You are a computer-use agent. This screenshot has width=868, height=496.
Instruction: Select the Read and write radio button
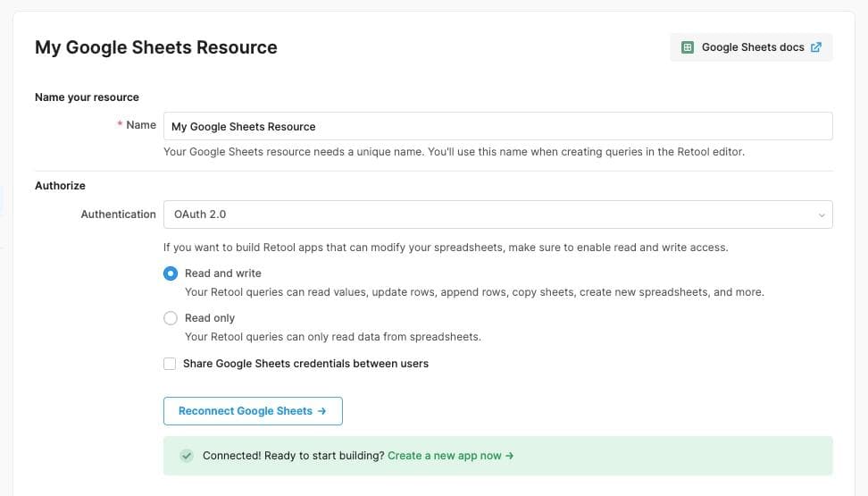171,273
